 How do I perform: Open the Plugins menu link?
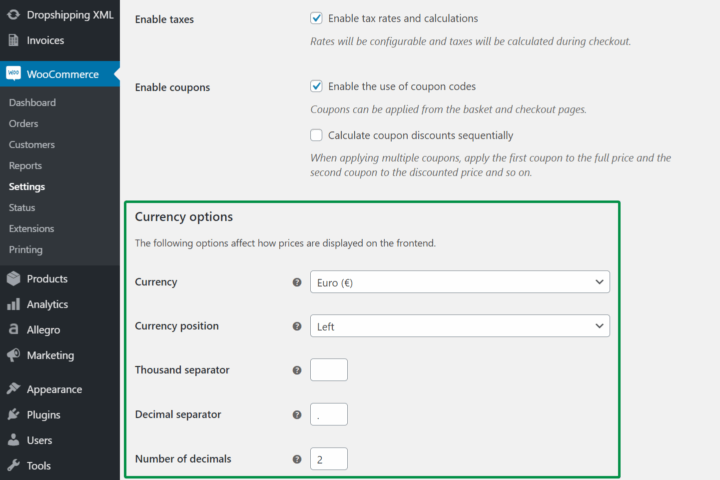click(43, 415)
